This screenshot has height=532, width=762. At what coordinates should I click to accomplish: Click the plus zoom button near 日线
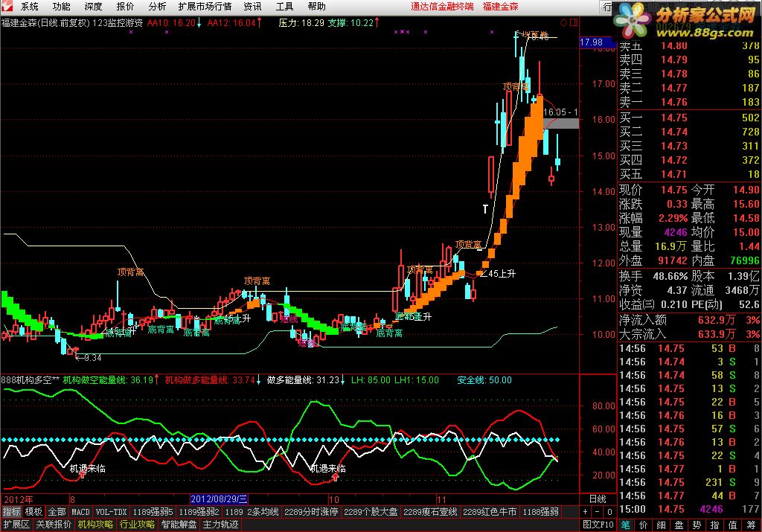click(586, 512)
